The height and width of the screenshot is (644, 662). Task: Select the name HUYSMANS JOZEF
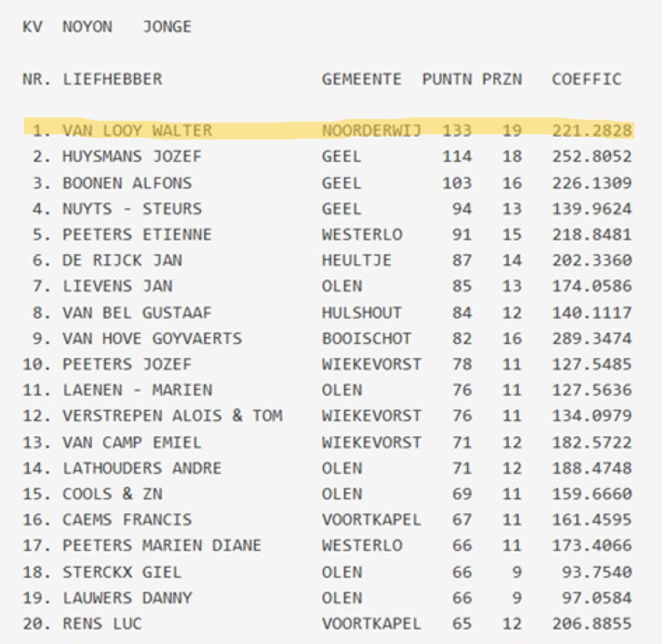coord(132,156)
